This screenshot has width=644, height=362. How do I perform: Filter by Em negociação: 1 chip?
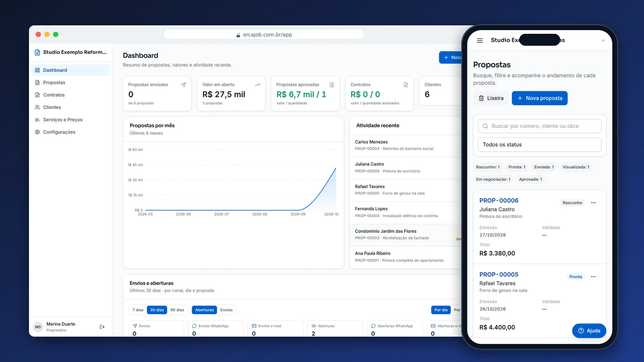pyautogui.click(x=493, y=179)
